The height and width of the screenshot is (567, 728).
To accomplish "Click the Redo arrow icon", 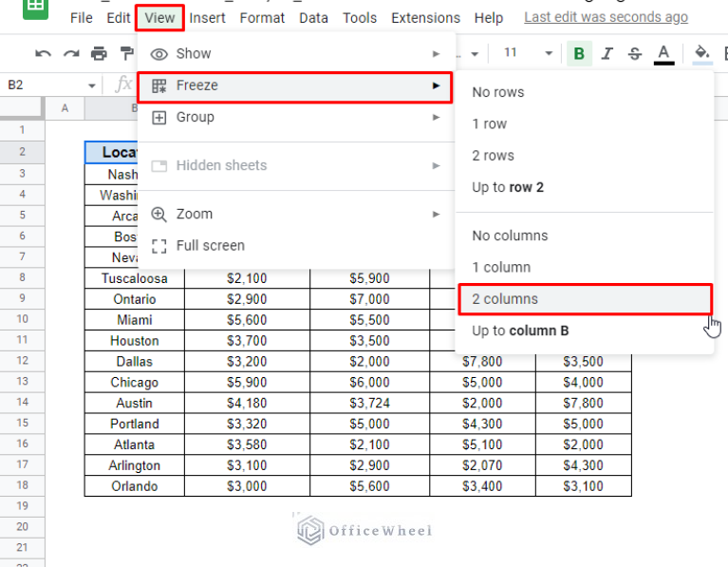I will pyautogui.click(x=71, y=54).
